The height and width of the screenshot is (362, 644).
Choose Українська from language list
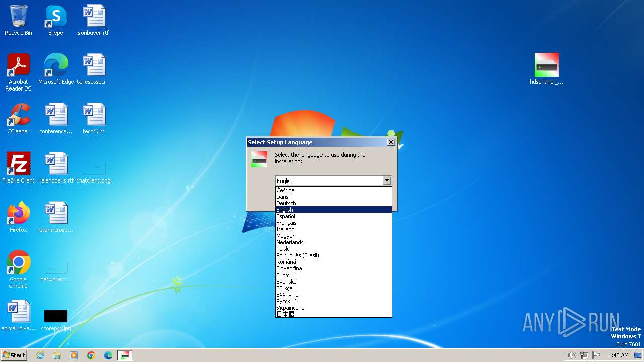click(x=334, y=308)
